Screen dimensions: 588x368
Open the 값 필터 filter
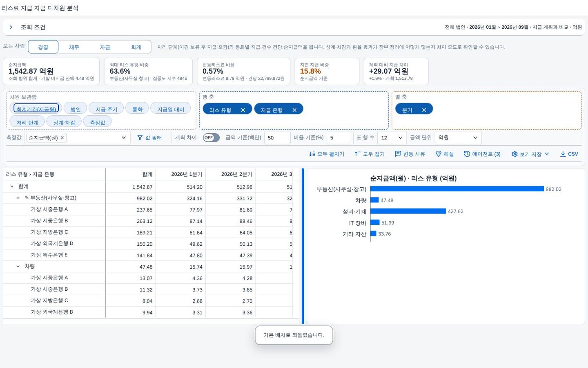[149, 138]
